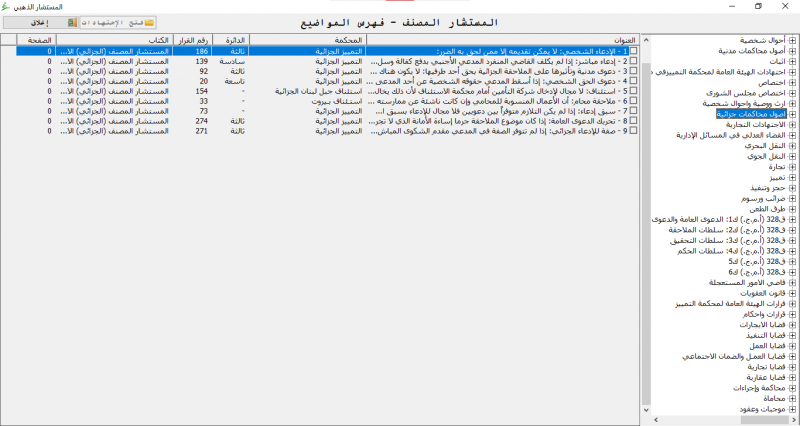Select the تجارة tree item
Image resolution: width=800 pixels, height=426 pixels.
tap(778, 167)
